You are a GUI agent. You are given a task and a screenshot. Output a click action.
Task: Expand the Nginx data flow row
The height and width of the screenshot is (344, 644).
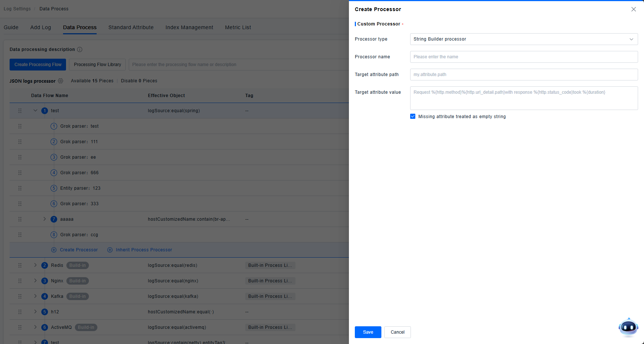[x=35, y=281]
